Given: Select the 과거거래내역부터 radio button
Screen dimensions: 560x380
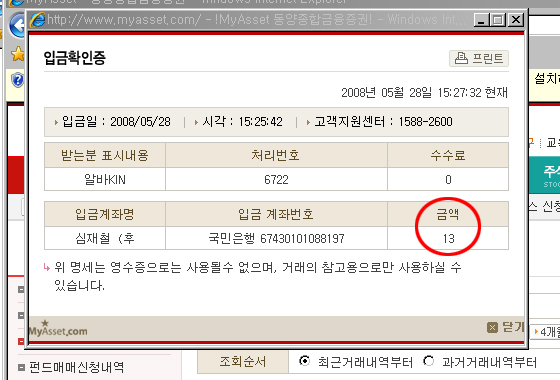Looking at the screenshot, I should pos(429,361).
